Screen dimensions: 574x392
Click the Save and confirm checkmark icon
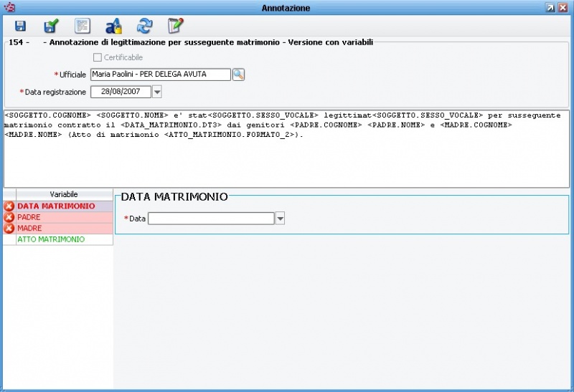(51, 26)
